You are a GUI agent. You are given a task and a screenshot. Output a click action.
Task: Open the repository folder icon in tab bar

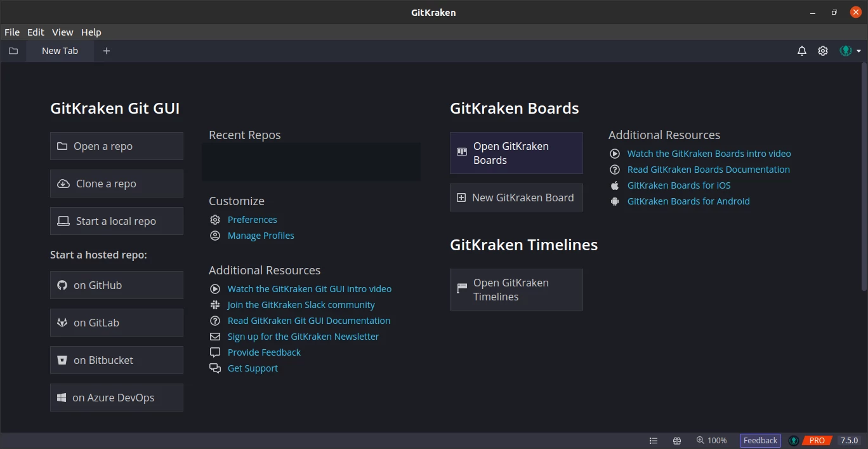tap(13, 51)
